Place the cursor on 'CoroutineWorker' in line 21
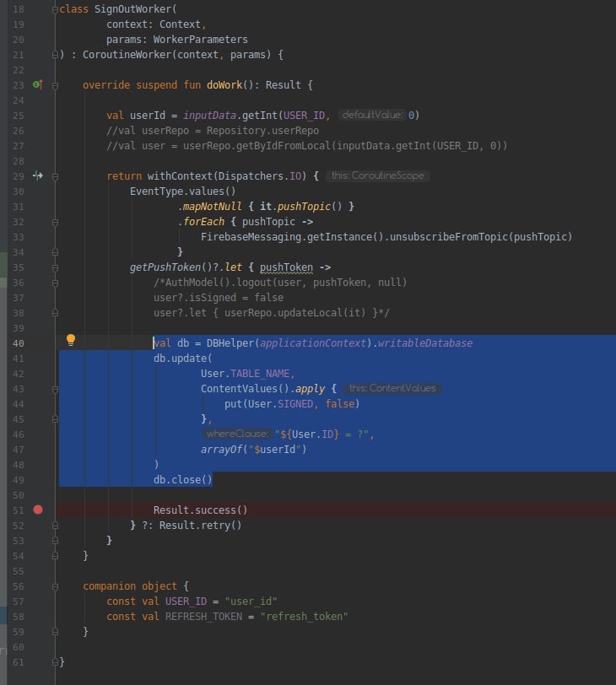The height and width of the screenshot is (685, 616). [x=127, y=55]
